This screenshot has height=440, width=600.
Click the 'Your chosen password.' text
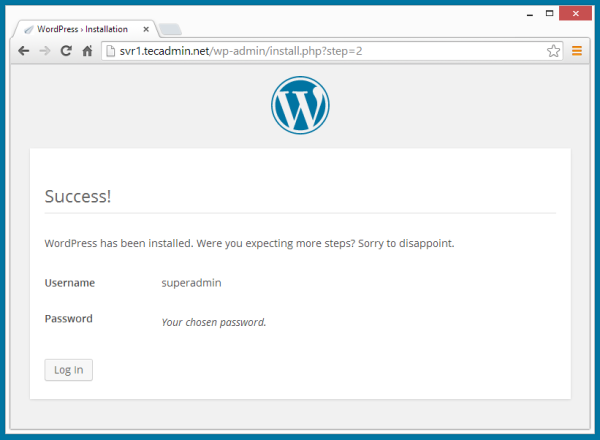coord(214,322)
